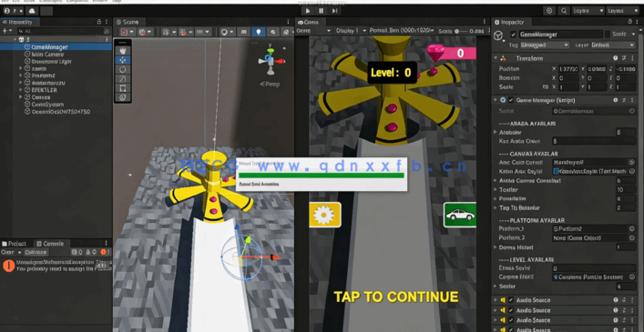
Task: Open the Portrait resolution dropdown in Game view
Action: [402, 31]
